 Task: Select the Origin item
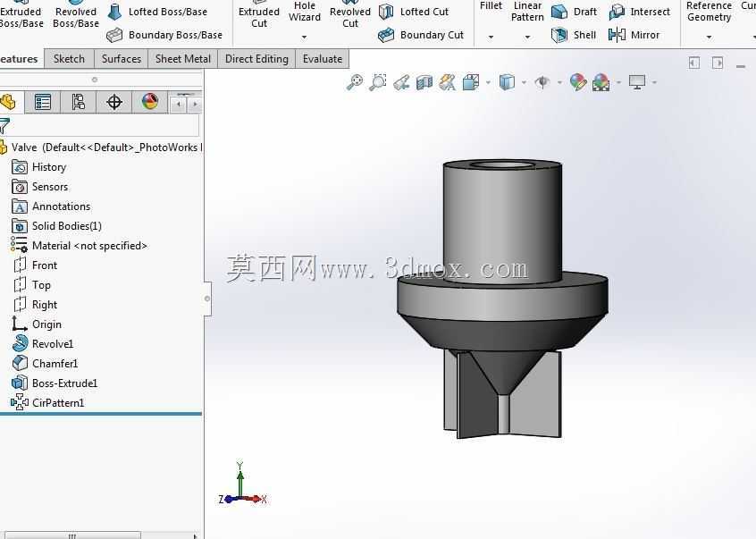[37, 324]
